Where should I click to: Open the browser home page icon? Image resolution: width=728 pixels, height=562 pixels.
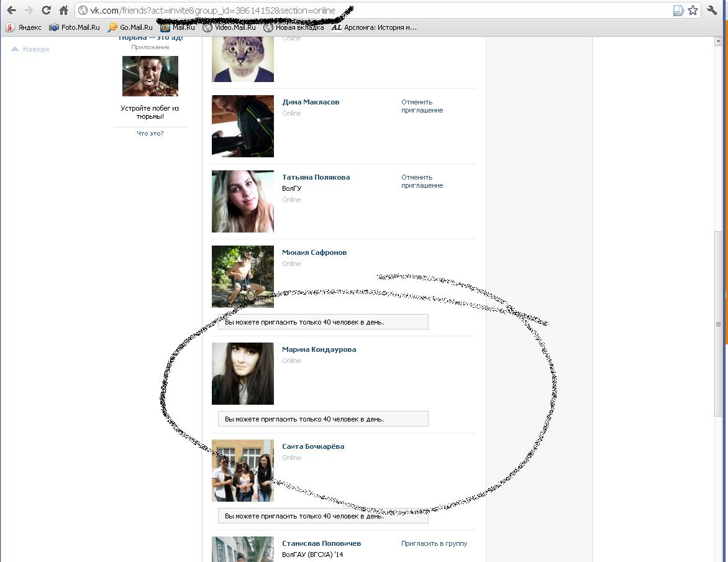[x=63, y=10]
